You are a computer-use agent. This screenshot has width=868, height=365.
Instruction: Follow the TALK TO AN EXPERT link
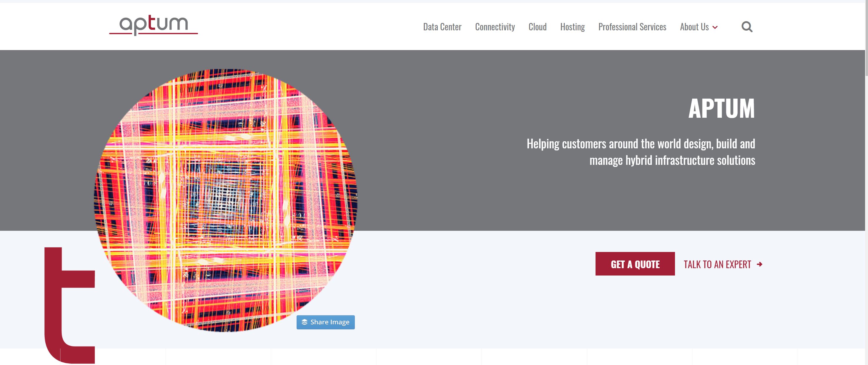coord(717,264)
